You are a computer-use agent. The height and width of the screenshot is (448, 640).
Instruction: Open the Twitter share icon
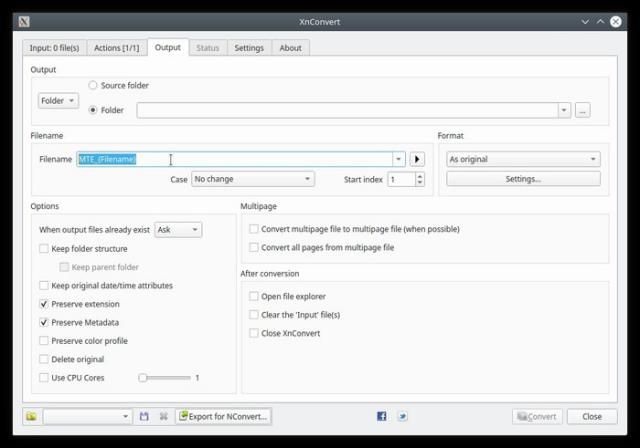[x=402, y=416]
